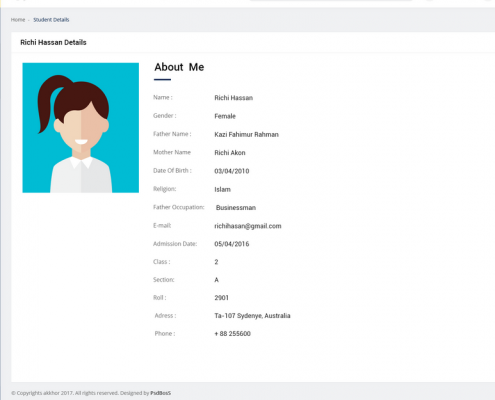Image resolution: width=495 pixels, height=400 pixels.
Task: Select father name Kazi Fahimur Rahman
Action: (246, 134)
